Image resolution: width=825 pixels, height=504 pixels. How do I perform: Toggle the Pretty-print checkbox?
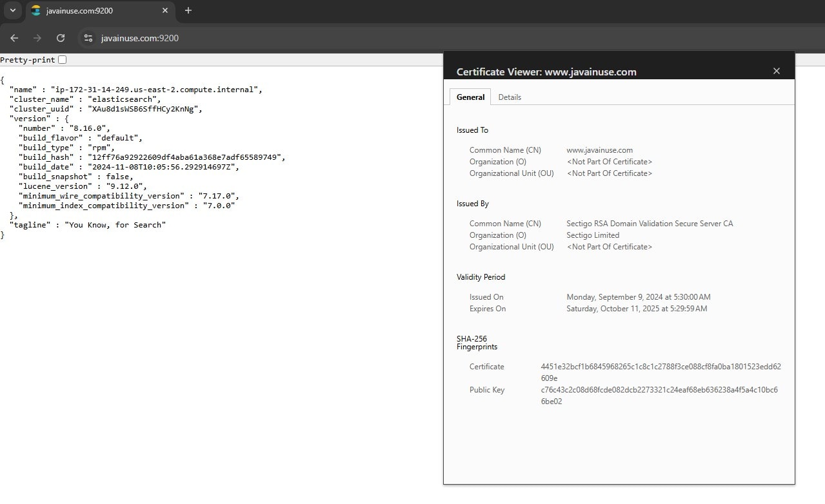pos(62,60)
